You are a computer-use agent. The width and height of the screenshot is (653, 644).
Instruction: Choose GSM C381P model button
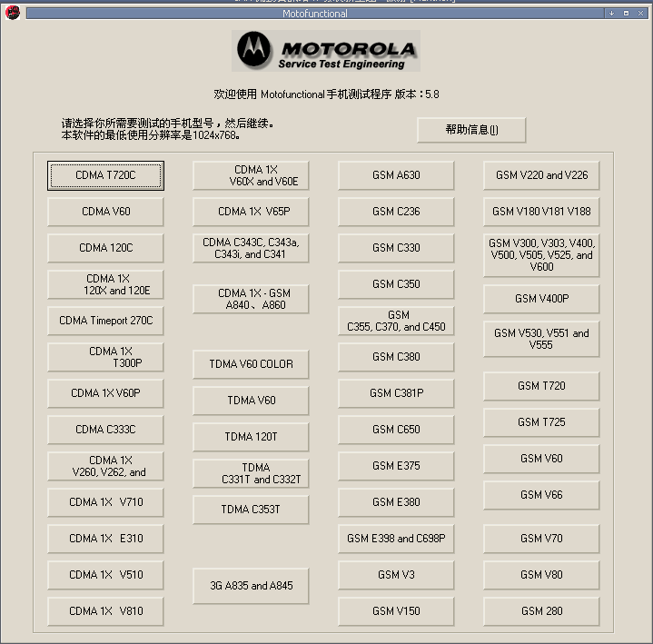396,393
